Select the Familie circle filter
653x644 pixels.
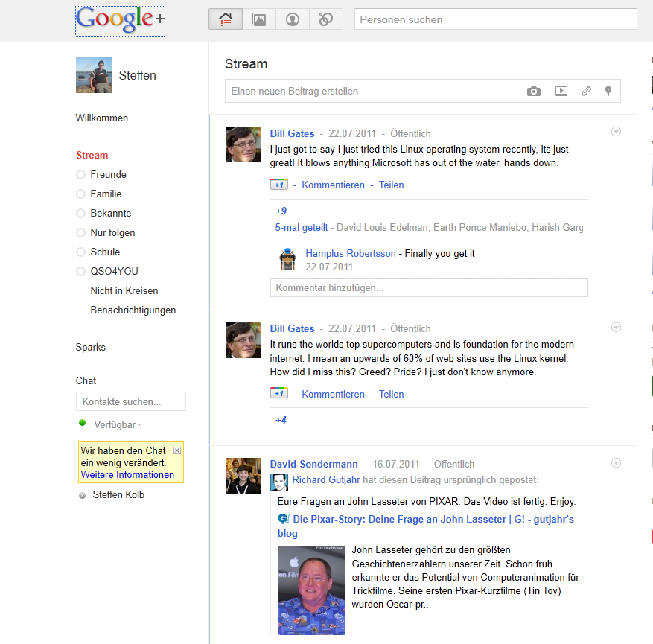tap(106, 194)
